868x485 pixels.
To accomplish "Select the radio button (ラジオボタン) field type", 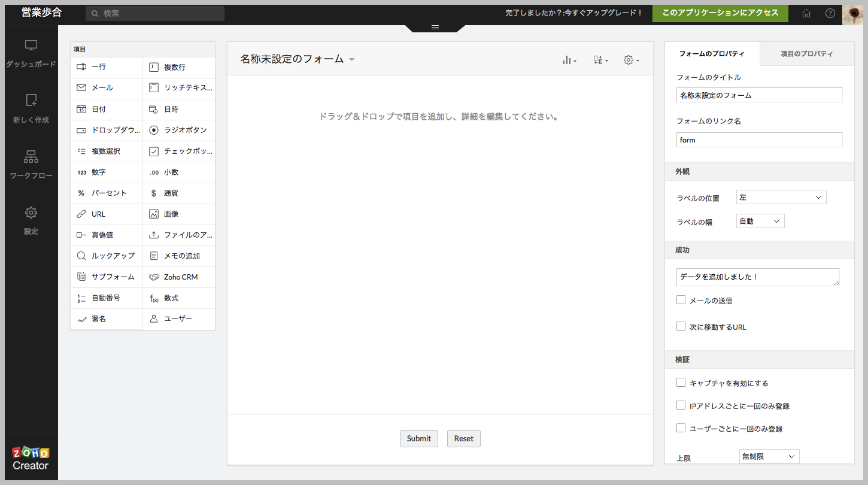I will pyautogui.click(x=179, y=130).
